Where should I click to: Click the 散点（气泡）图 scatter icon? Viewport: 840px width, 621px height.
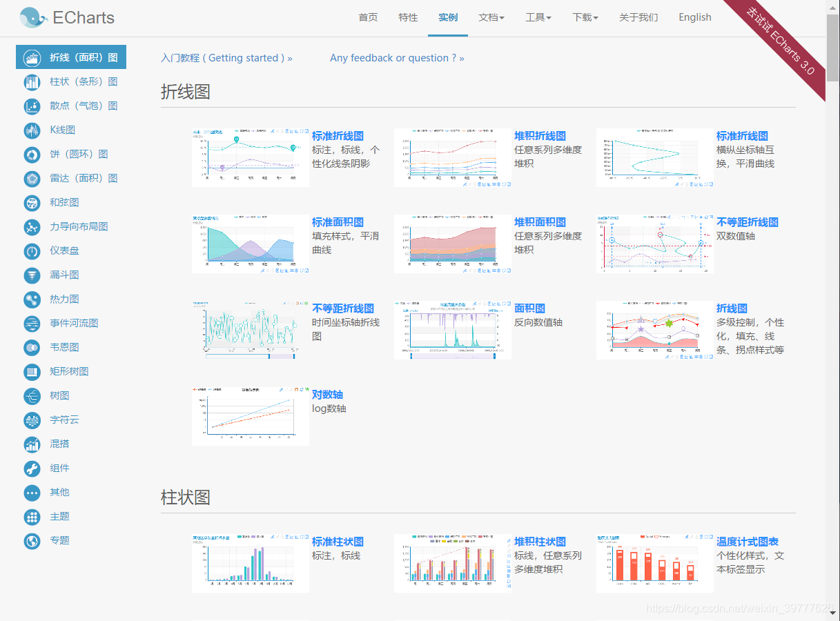tap(32, 106)
